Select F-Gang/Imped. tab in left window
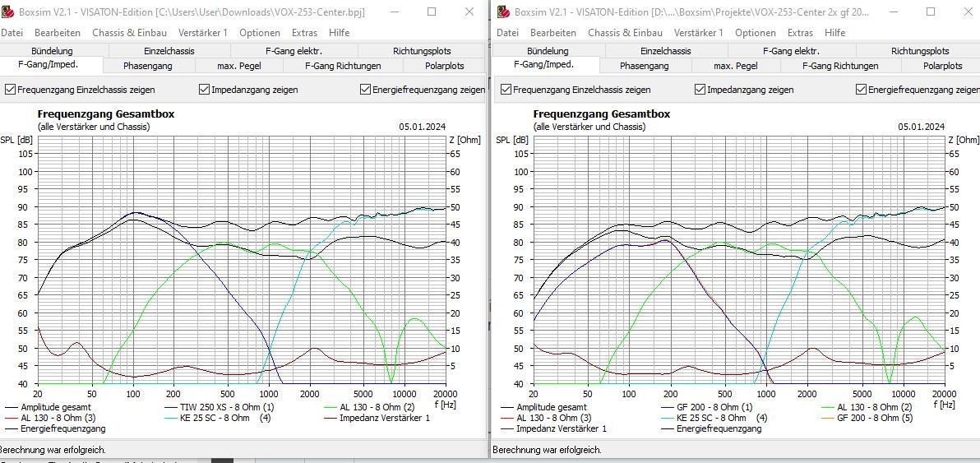980x463 pixels. point(51,63)
